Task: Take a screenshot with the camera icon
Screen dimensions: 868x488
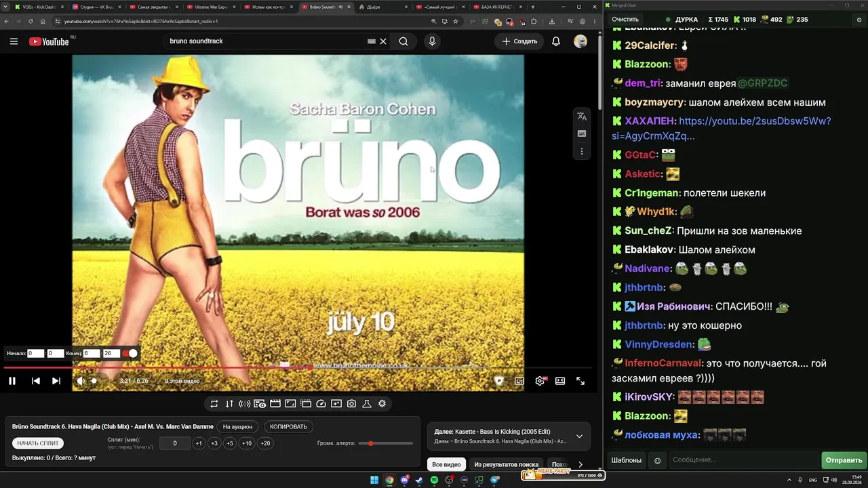Action: tap(351, 403)
